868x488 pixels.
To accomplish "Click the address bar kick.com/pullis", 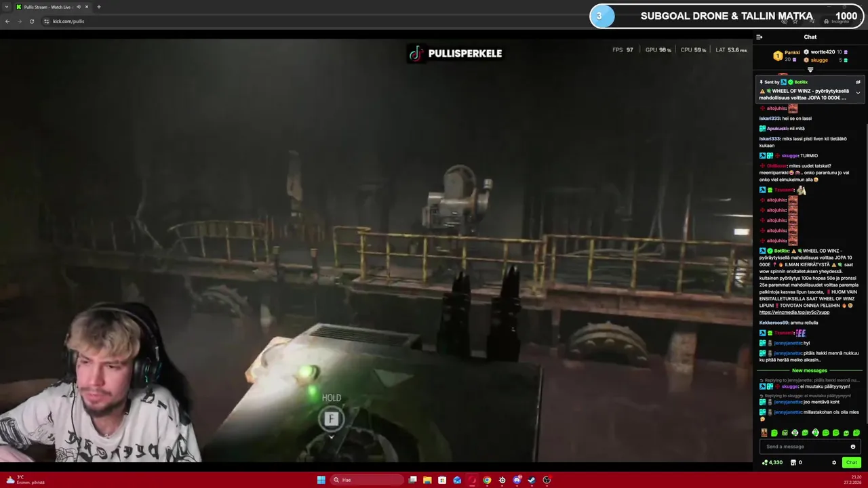I will 68,21.
